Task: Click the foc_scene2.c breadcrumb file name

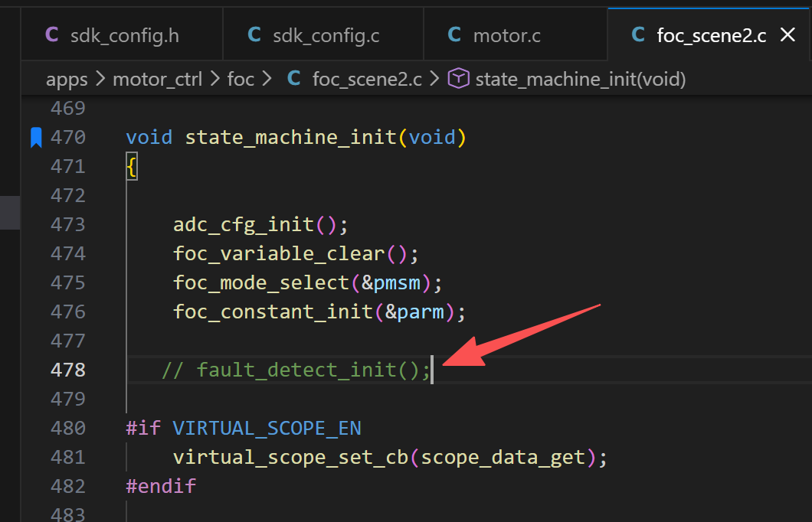Action: coord(367,79)
